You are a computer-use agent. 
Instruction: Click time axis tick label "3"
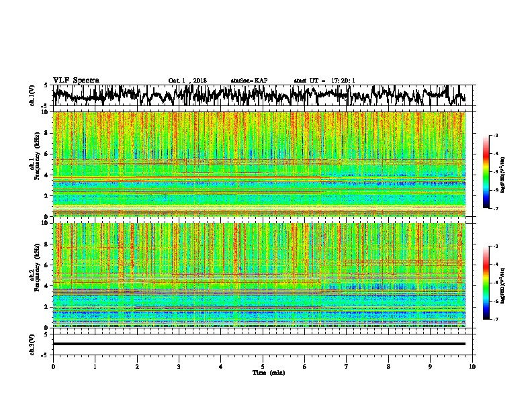pyautogui.click(x=179, y=367)
